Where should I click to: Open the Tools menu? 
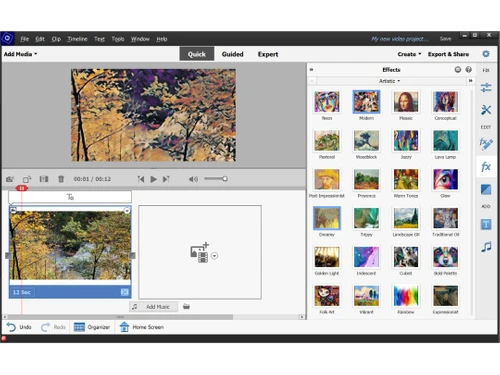118,39
